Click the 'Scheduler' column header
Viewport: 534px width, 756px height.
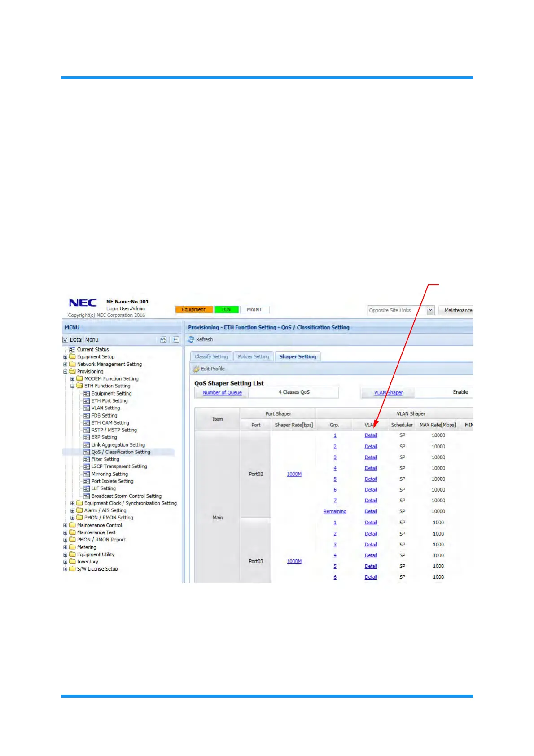click(402, 425)
